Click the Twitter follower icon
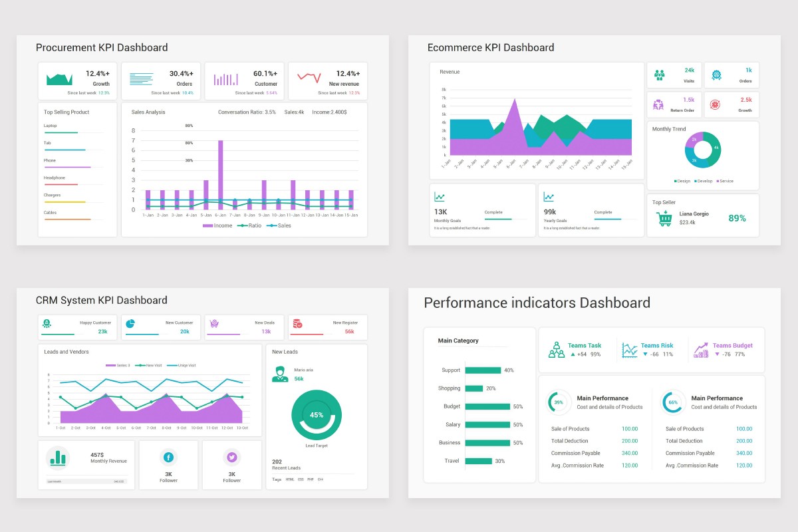This screenshot has height=532, width=798. (231, 458)
